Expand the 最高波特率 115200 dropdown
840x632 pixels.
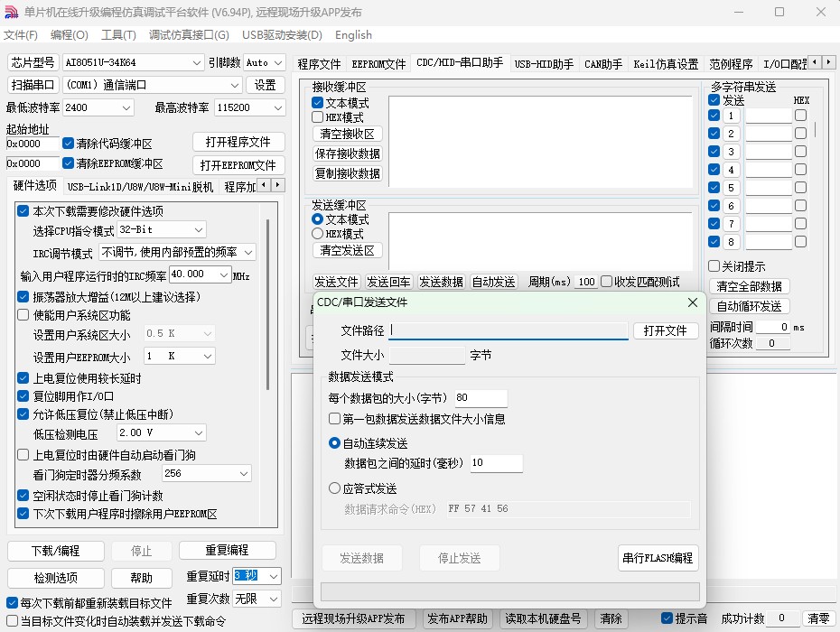pos(277,107)
